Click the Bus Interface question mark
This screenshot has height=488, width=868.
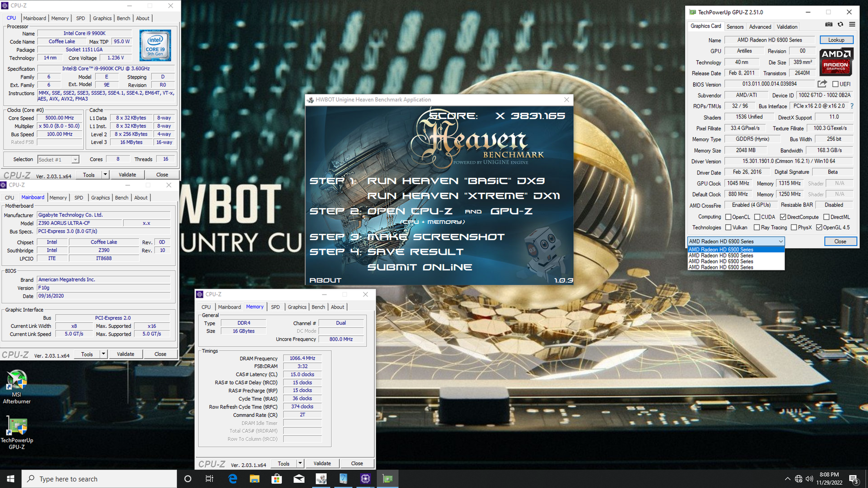click(852, 106)
